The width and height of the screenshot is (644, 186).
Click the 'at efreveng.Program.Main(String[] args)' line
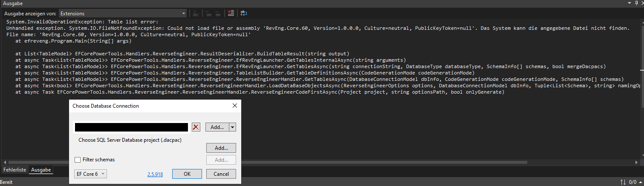tap(73, 41)
